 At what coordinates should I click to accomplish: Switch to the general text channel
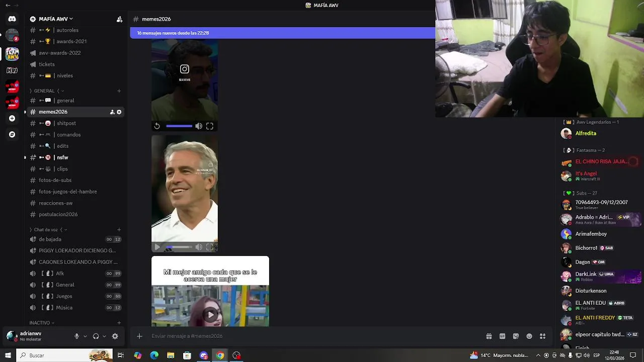tap(75, 101)
